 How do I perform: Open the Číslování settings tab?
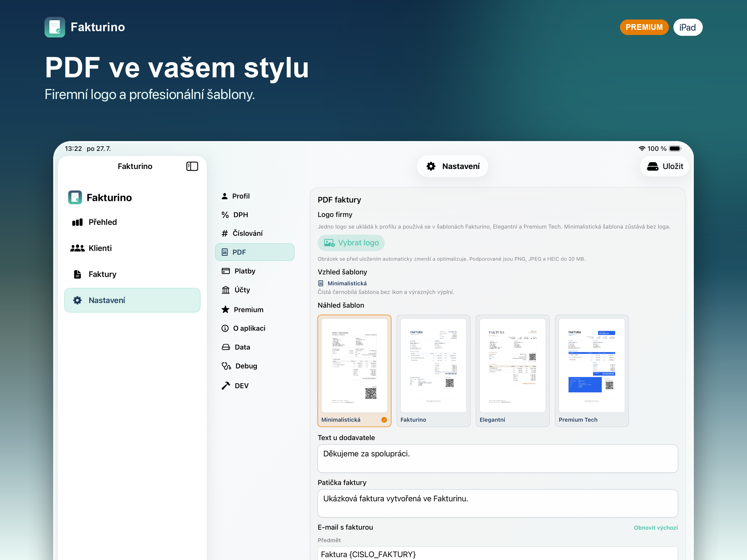point(255,233)
